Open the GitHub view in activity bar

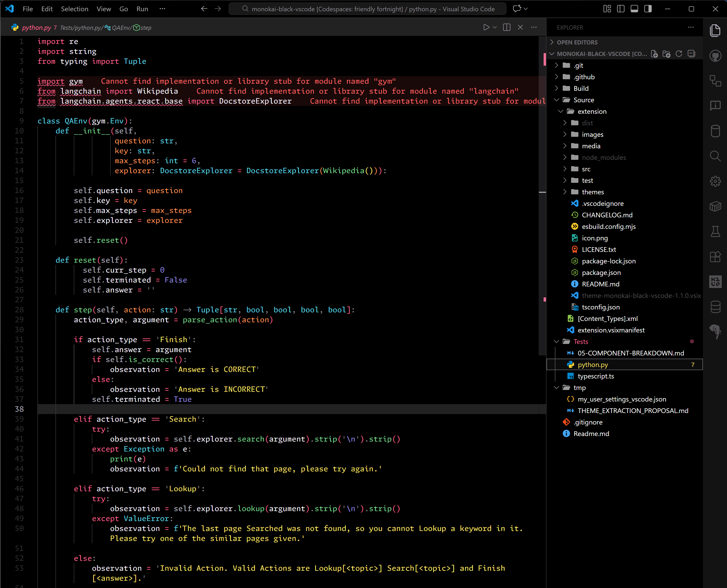point(715,56)
